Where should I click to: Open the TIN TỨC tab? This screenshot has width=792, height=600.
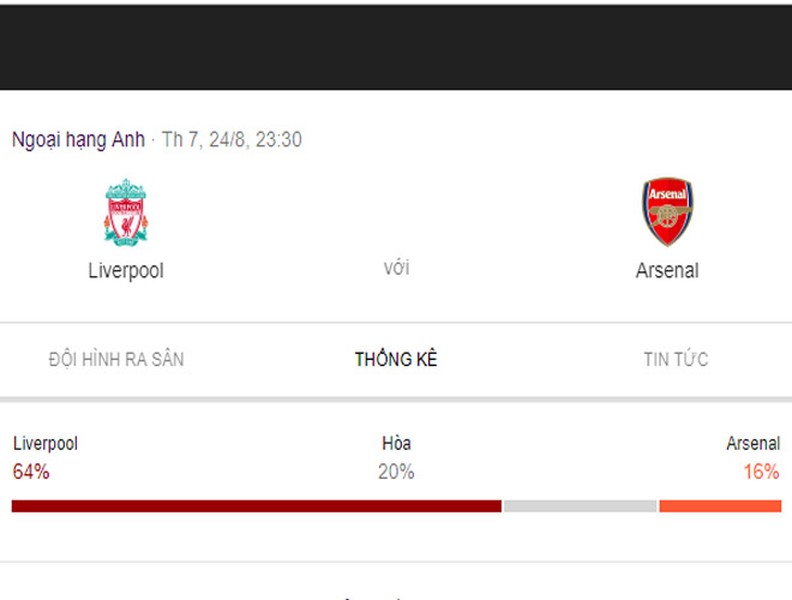pyautogui.click(x=676, y=359)
